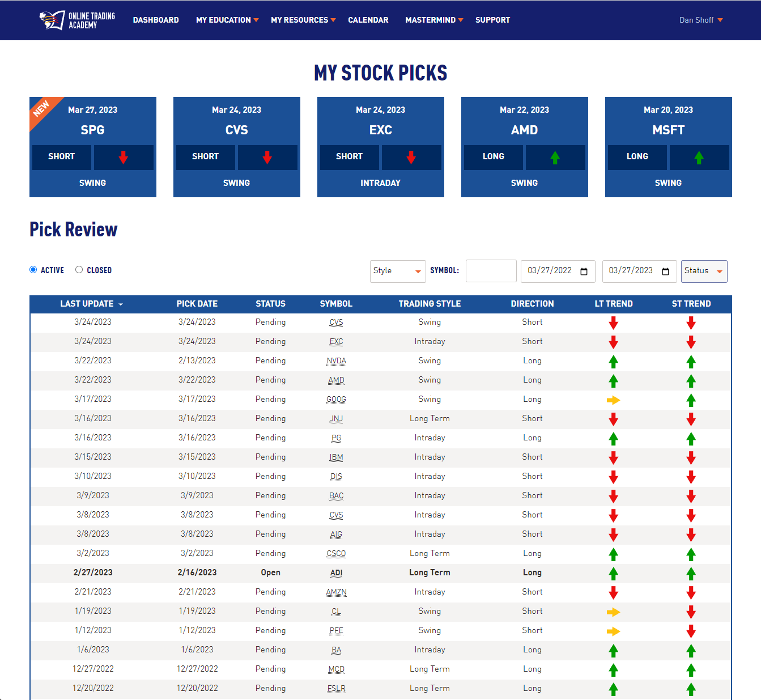Click the LT Trend yellow arrow in CL row
761x700 pixels.
click(x=613, y=612)
